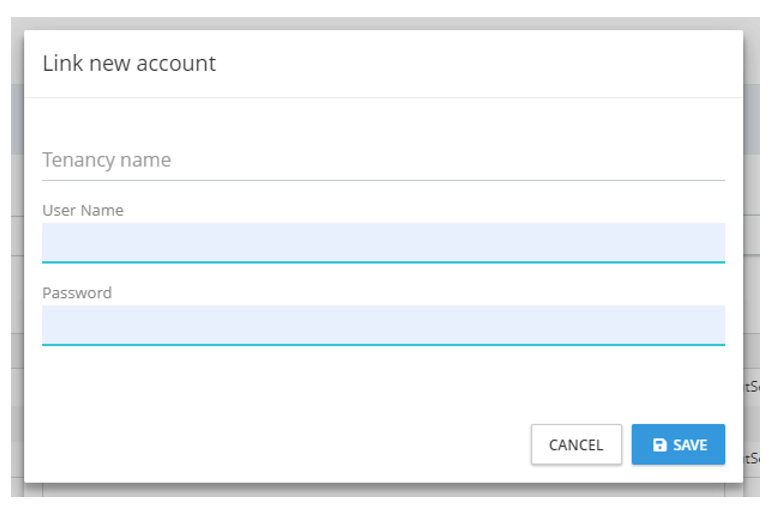Click the blue underline of Password field

tap(383, 345)
